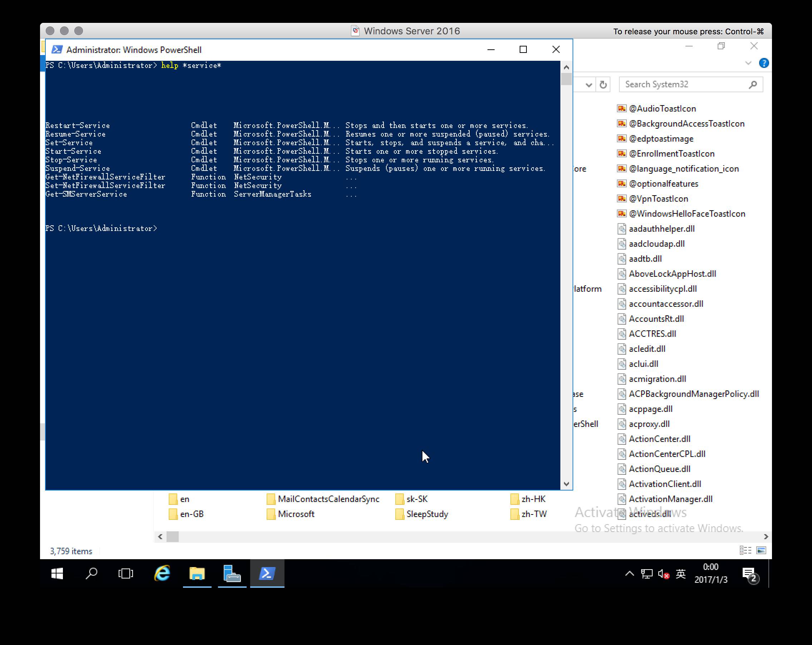Select the @AudioToastIcon image file
The height and width of the screenshot is (645, 812).
coord(657,108)
